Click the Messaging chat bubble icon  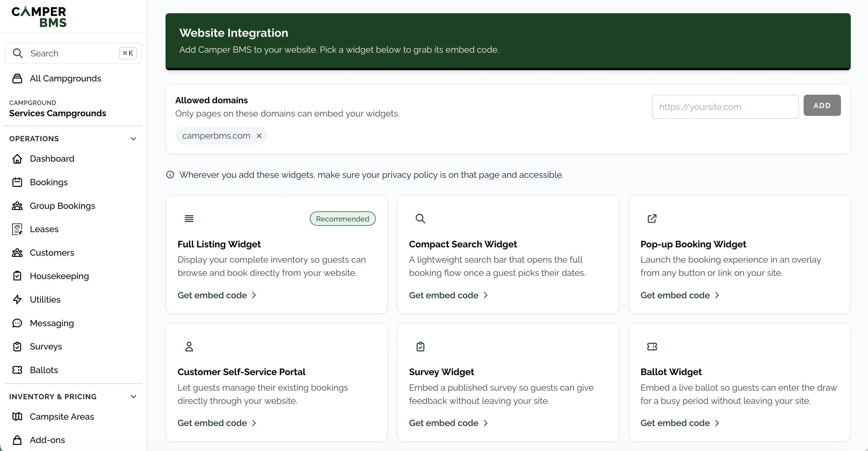pos(17,323)
